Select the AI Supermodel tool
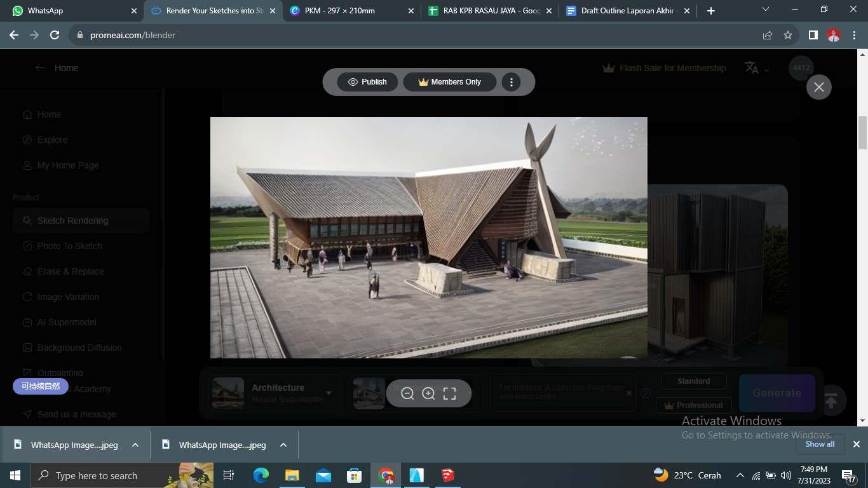Viewport: 868px width, 488px height. click(59, 322)
